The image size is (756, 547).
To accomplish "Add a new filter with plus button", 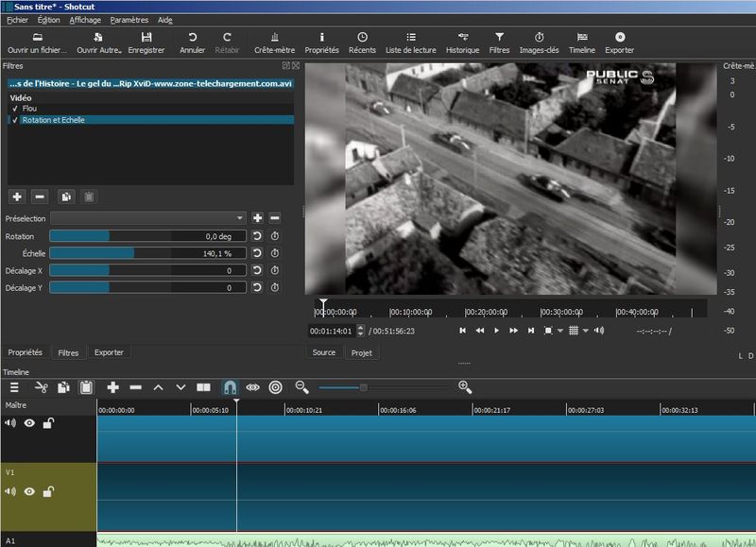I will tap(17, 197).
